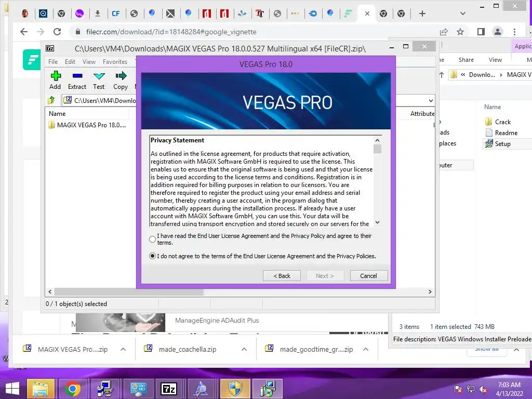Close the active Chrome tab
532x399 pixels.
coord(367,14)
